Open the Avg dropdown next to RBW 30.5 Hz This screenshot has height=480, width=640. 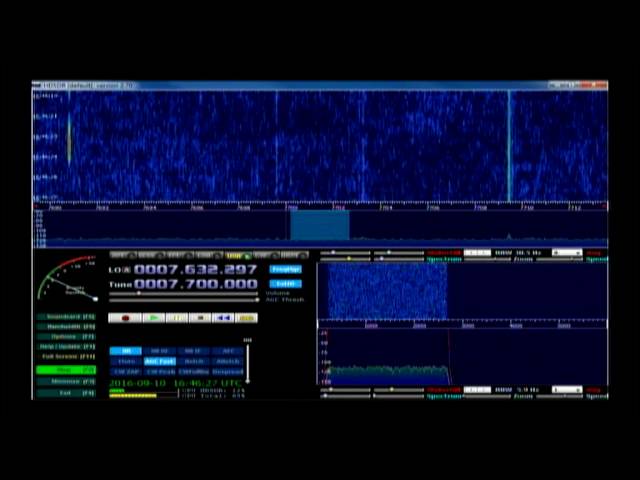pos(567,253)
